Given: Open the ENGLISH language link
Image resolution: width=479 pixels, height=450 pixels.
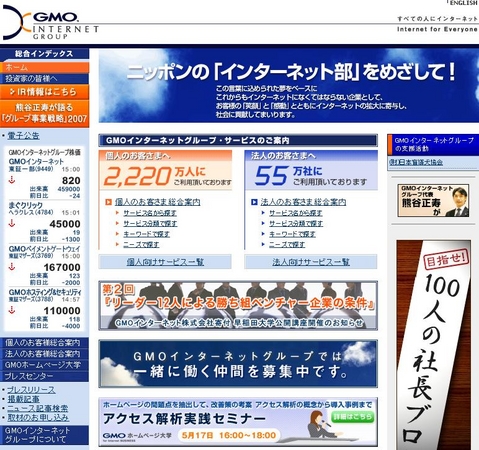Looking at the screenshot, I should 464,3.
